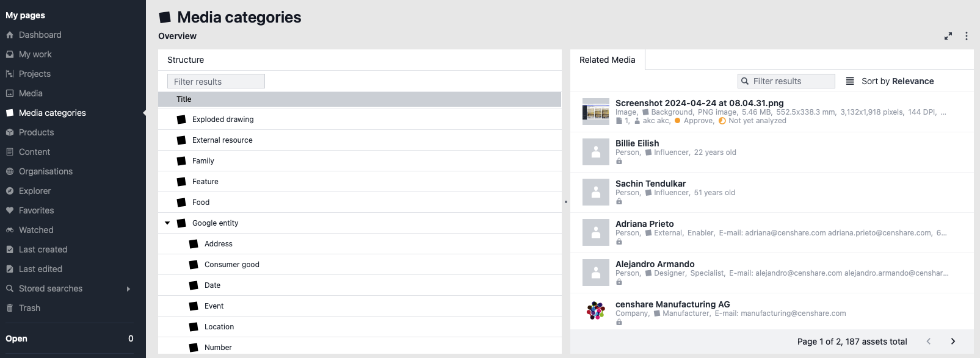This screenshot has height=358, width=980.
Task: Open the three-dot overview options menu
Action: (966, 37)
